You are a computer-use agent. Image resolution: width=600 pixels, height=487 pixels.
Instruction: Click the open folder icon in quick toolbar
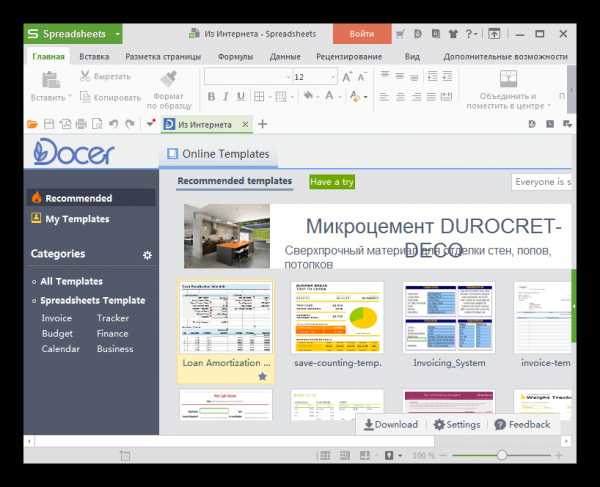coord(32,124)
